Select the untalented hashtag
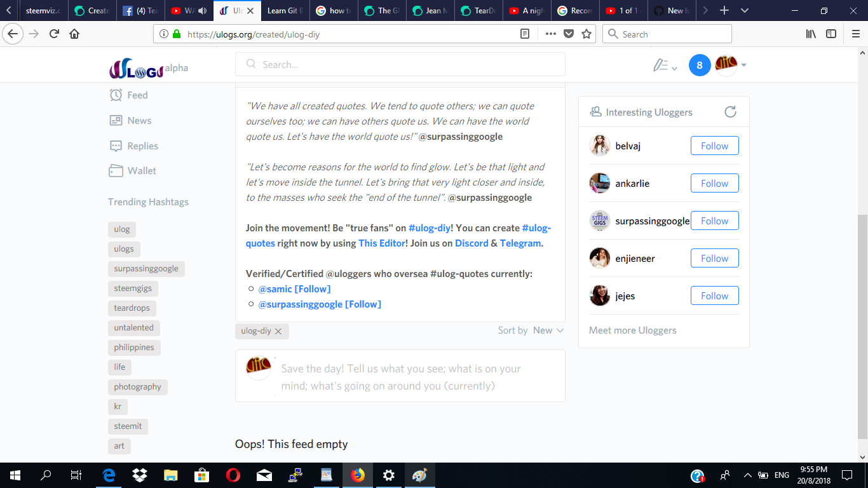This screenshot has width=868, height=488. [134, 328]
